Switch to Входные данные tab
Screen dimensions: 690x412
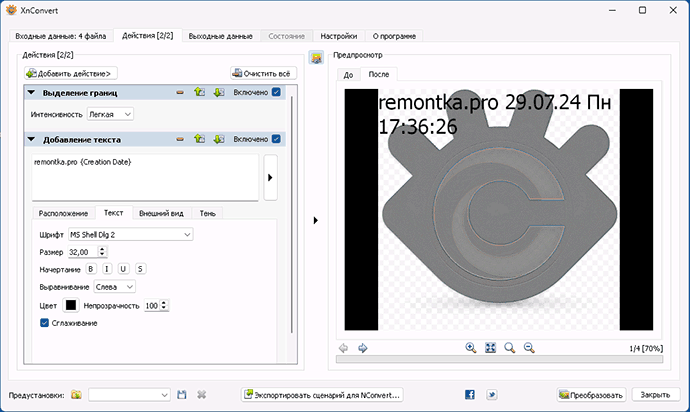tap(61, 36)
